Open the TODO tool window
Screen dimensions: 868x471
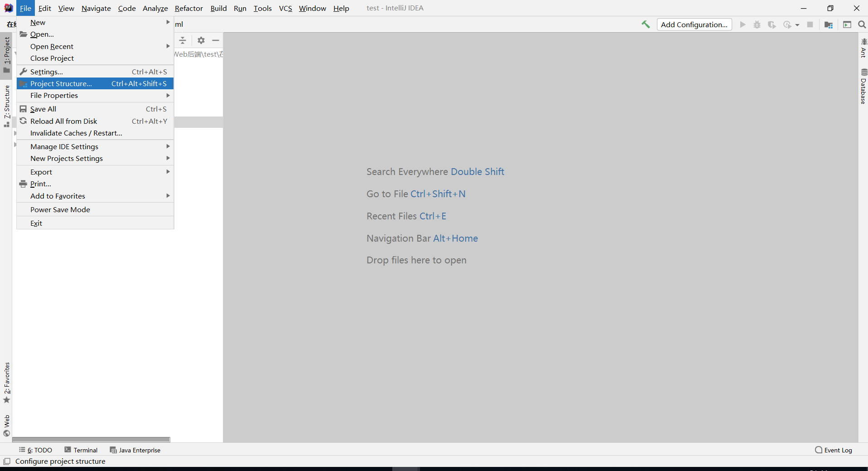click(x=35, y=450)
